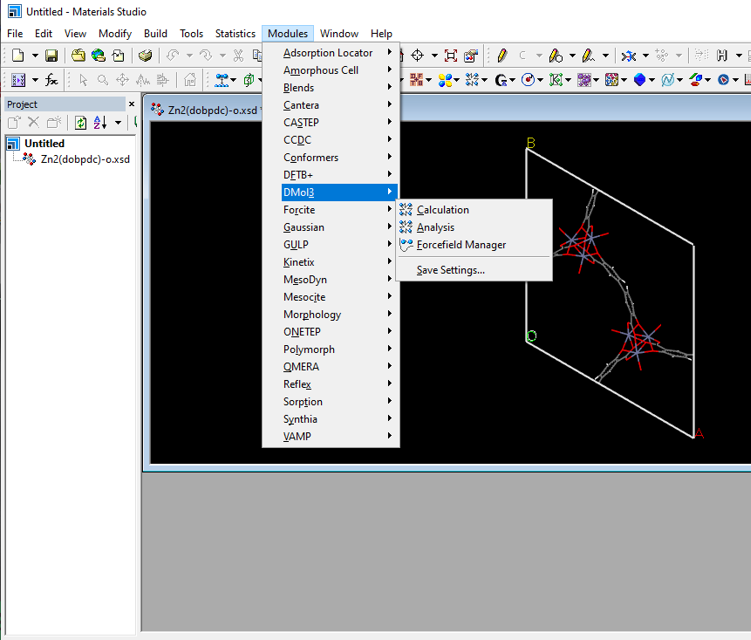Click the Adjust Hydrogen icon

point(722,56)
